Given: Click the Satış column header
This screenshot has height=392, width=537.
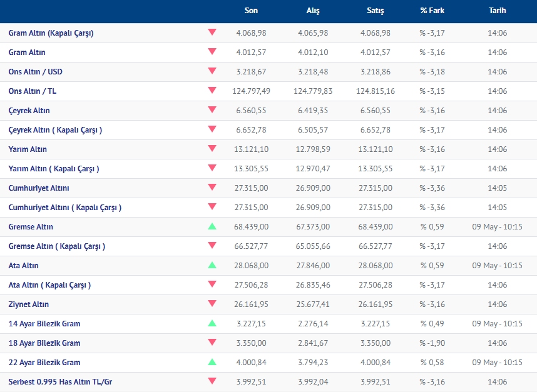Looking at the screenshot, I should tap(376, 11).
